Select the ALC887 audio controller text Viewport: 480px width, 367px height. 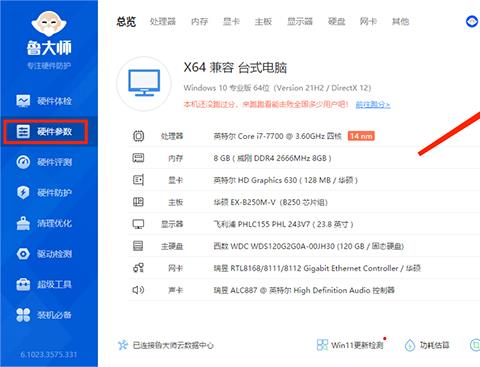(304, 290)
